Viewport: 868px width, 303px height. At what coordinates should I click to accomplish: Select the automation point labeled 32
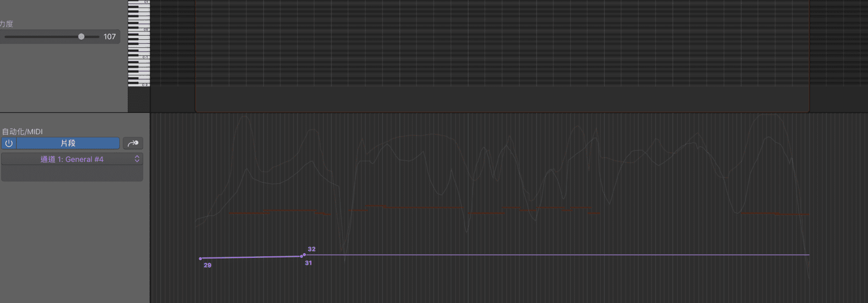click(304, 255)
